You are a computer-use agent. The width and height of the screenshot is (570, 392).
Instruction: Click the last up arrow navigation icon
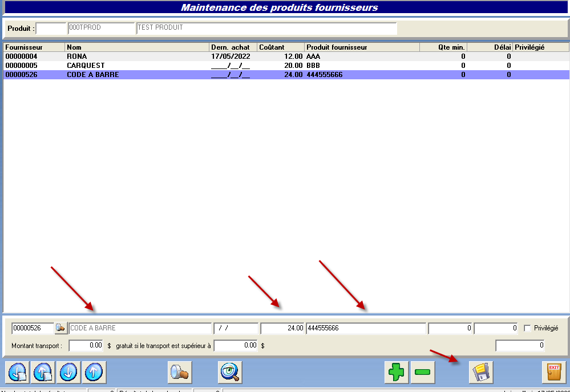click(x=94, y=373)
